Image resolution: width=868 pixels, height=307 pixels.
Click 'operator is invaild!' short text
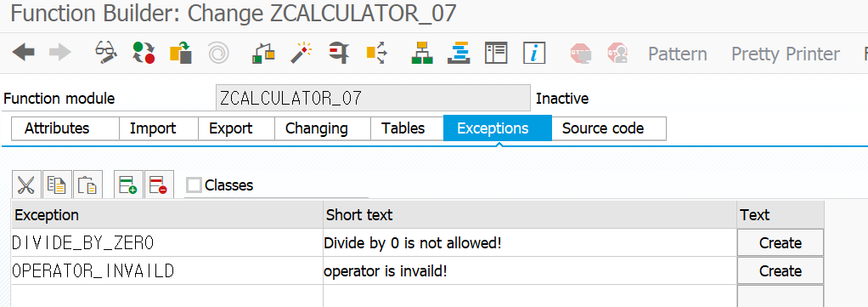(386, 271)
